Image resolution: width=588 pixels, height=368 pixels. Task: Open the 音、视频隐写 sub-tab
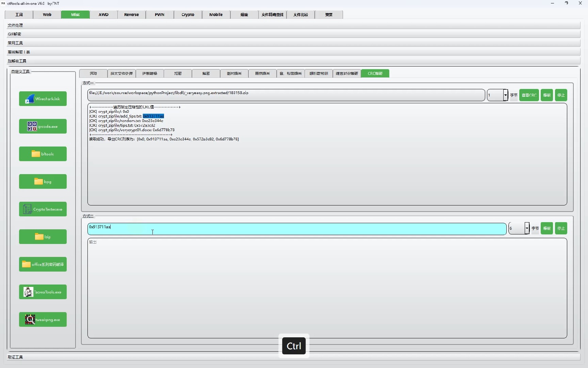tap(291, 73)
